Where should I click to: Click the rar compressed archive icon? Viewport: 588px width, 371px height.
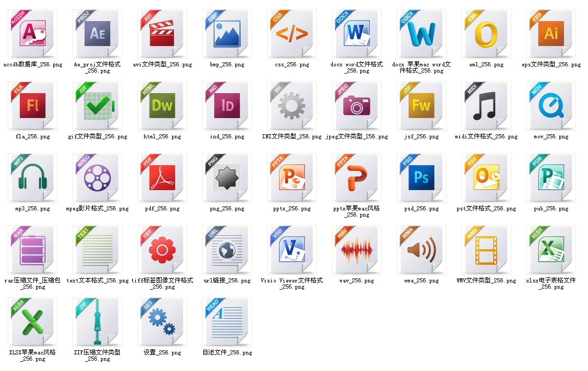point(33,250)
